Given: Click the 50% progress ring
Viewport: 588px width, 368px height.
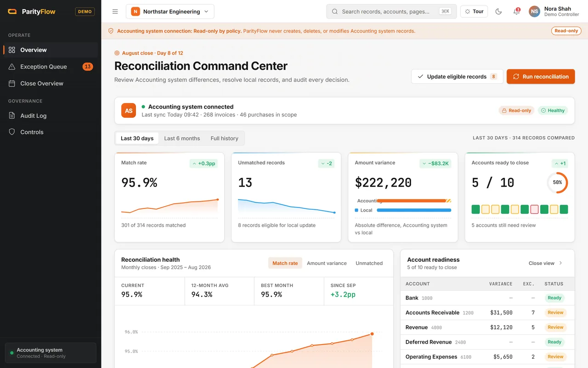Looking at the screenshot, I should click(557, 183).
